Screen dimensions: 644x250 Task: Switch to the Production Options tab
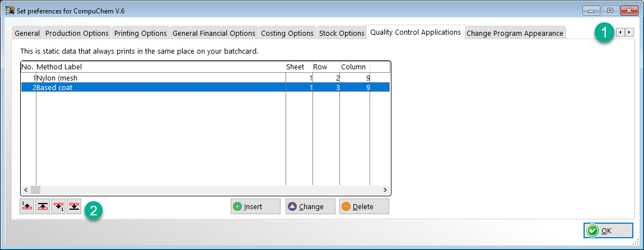pos(77,33)
